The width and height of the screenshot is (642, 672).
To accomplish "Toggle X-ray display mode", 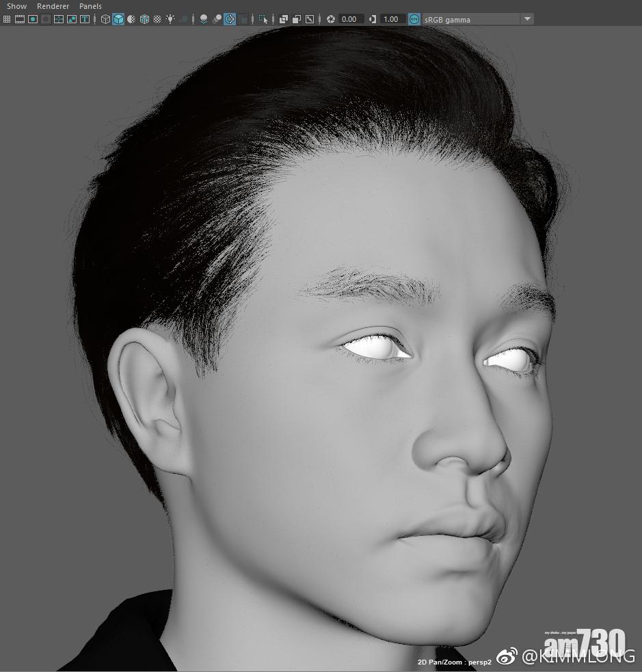I will click(284, 19).
